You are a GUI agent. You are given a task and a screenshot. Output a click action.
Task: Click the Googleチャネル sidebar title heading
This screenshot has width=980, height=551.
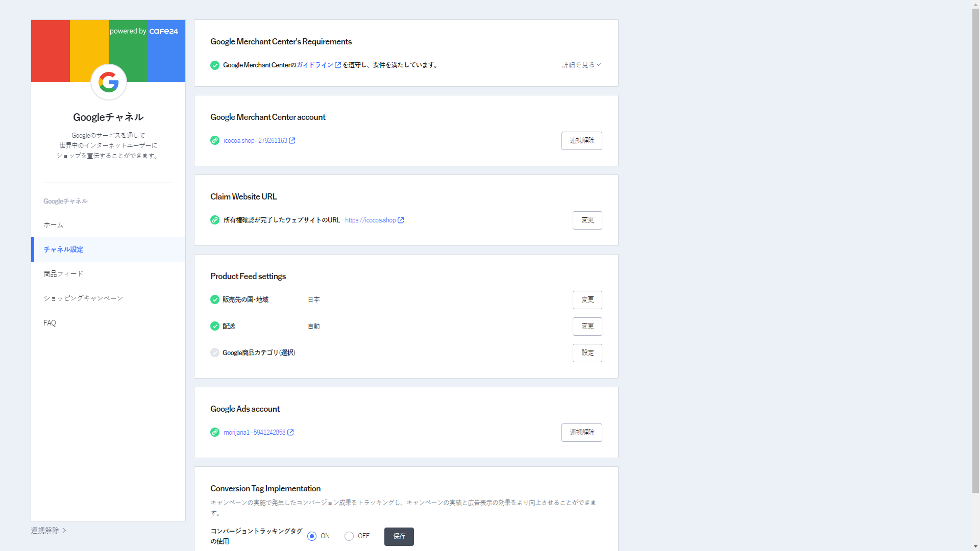point(108,117)
